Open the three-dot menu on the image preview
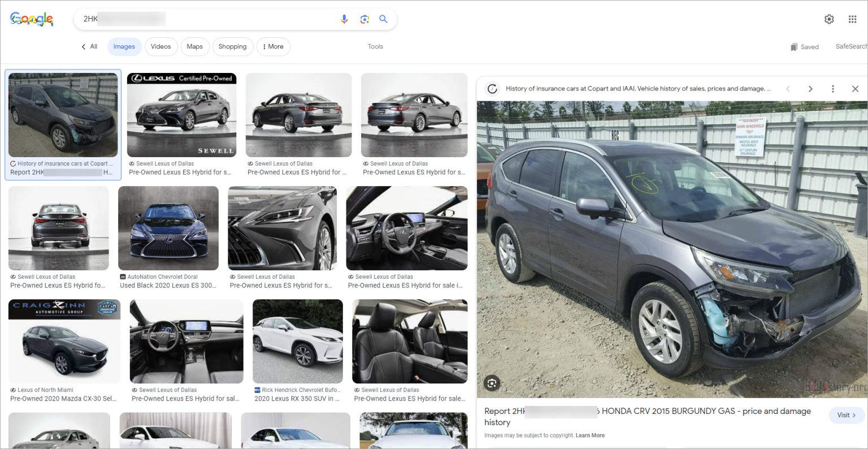Image resolution: width=868 pixels, height=449 pixels. coord(833,88)
